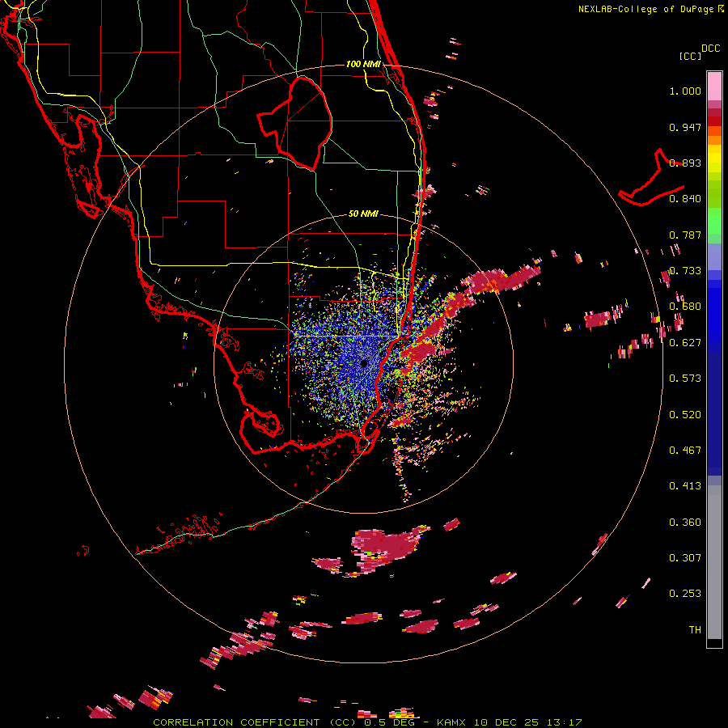Viewport: 728px width, 728px height.
Task: Click the 0.893 scale value
Action: coord(685,163)
